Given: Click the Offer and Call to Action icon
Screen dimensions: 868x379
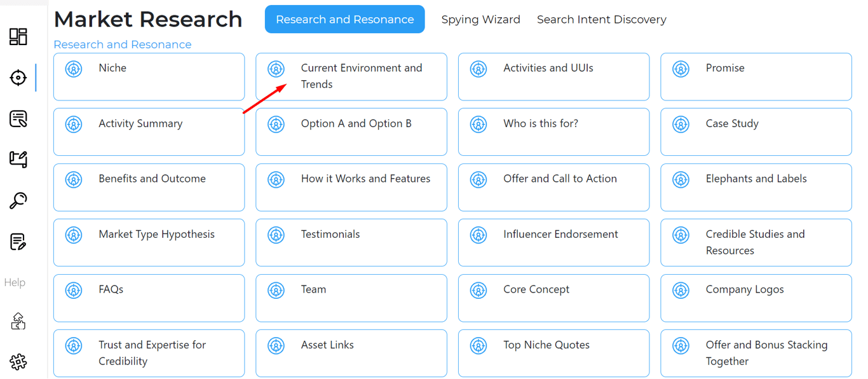Looking at the screenshot, I should 479,179.
